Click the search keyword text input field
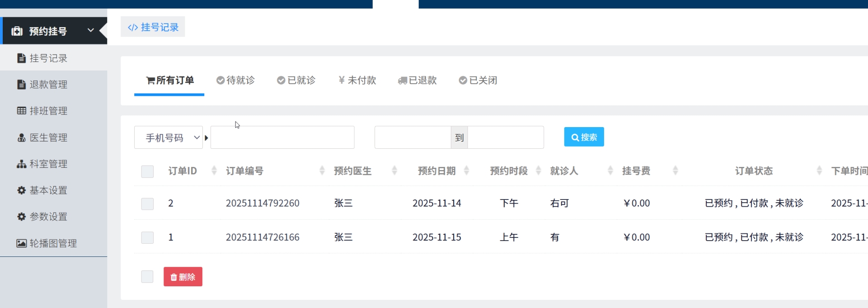 tap(282, 137)
